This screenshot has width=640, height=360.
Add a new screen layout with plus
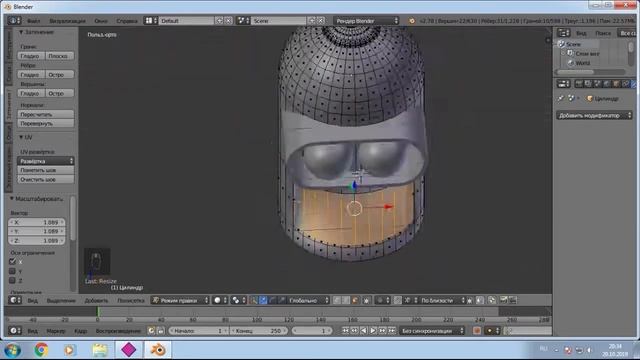click(220, 20)
